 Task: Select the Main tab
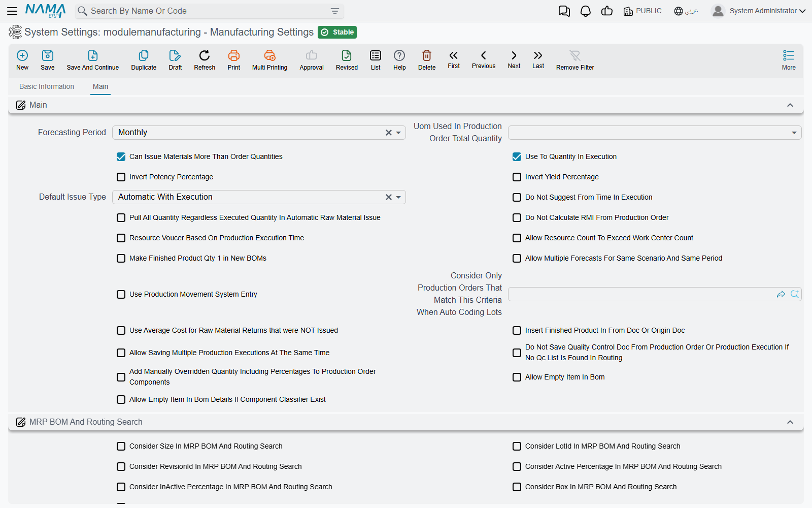coord(100,86)
